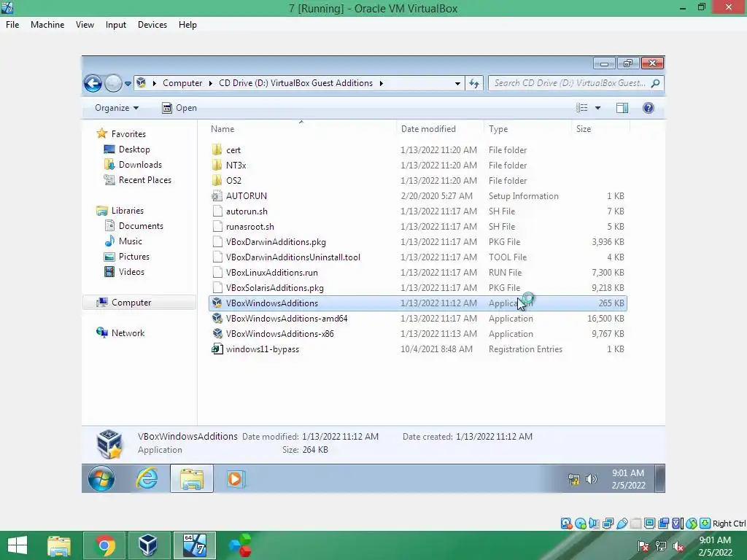Expand the arrow after the Computer breadcrumb
The image size is (747, 560).
211,83
